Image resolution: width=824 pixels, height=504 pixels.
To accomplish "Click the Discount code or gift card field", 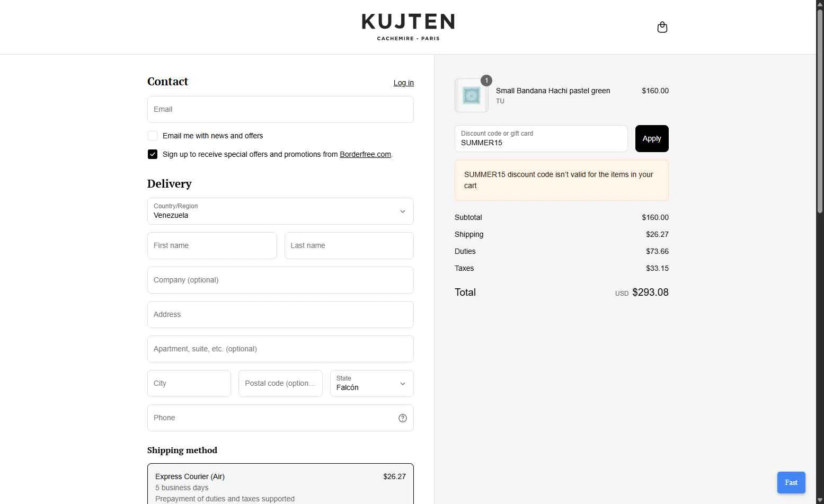I will click(x=541, y=138).
